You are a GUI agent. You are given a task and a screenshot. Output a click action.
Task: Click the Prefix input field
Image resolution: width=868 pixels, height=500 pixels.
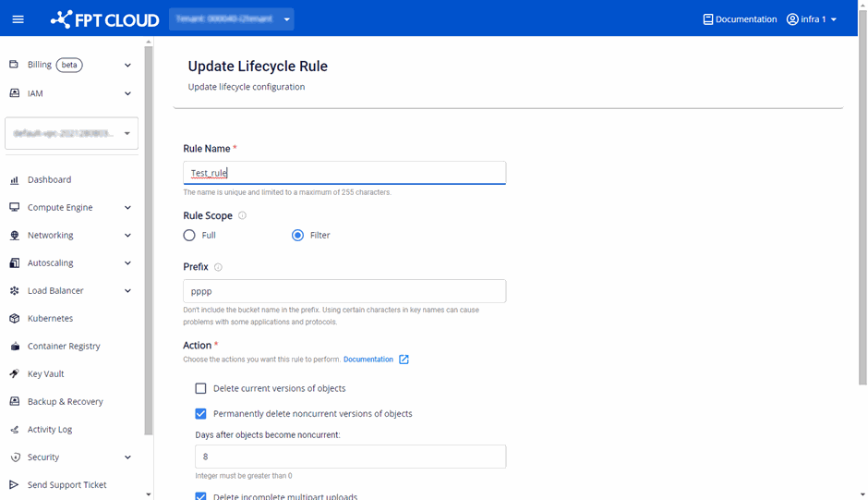344,291
